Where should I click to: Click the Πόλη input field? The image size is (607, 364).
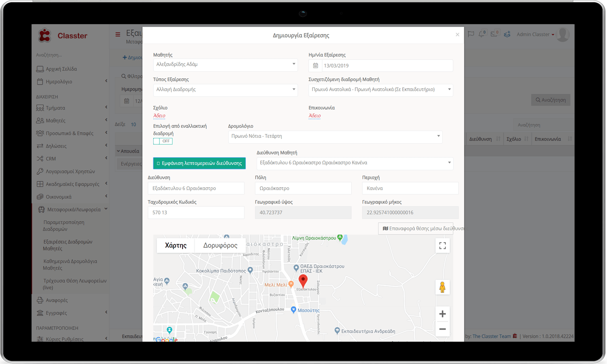tap(303, 188)
